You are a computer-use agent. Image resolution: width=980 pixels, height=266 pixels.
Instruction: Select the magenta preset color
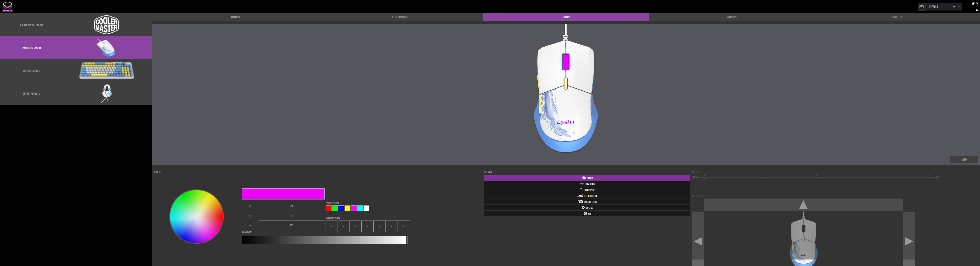(x=354, y=208)
